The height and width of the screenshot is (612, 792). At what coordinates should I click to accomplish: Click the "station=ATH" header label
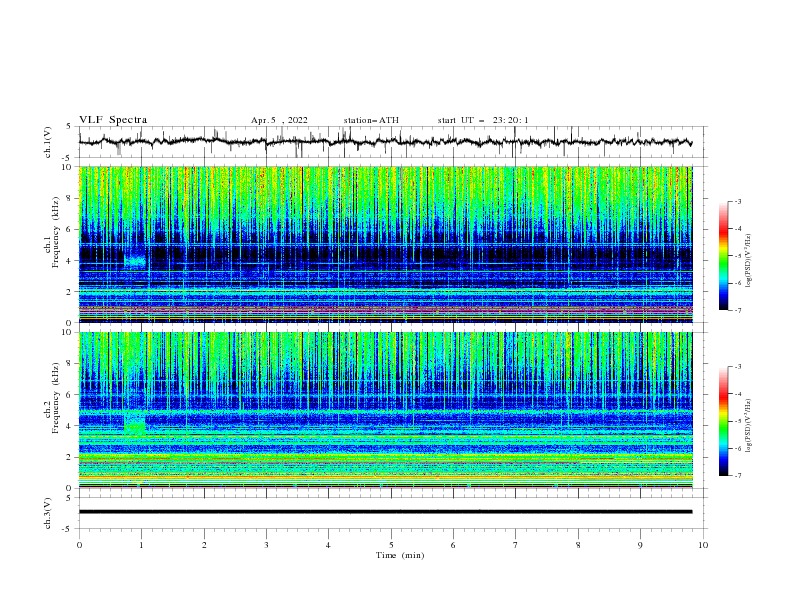coord(371,120)
